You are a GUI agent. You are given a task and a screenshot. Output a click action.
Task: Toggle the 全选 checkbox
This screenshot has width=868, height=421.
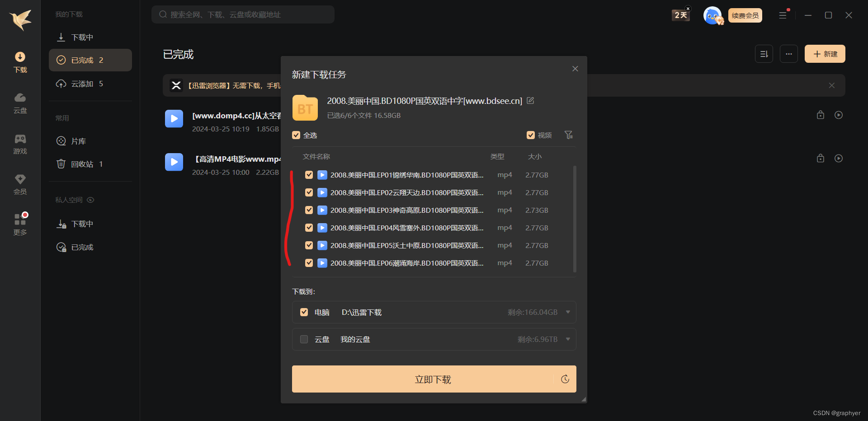(296, 135)
